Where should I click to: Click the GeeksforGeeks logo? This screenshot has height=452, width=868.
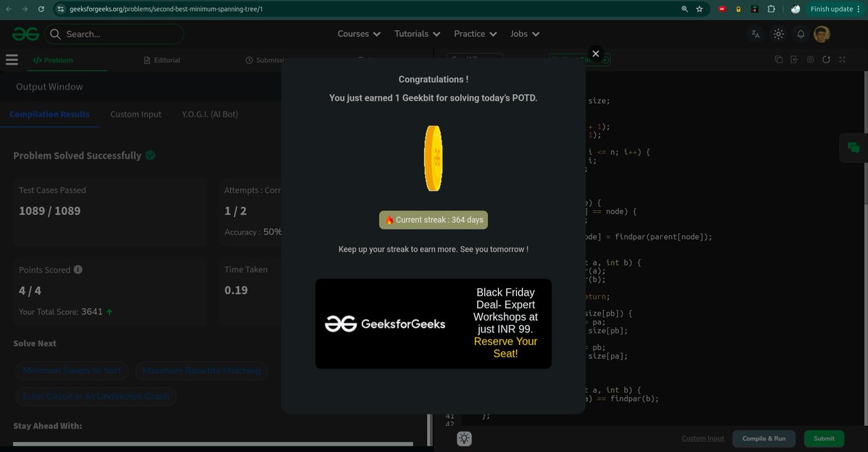25,34
